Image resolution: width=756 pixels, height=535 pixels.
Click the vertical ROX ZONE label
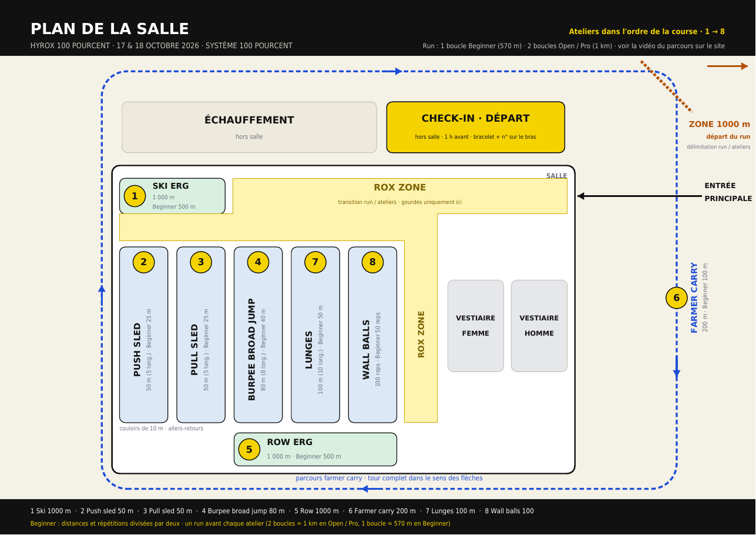coord(421,334)
